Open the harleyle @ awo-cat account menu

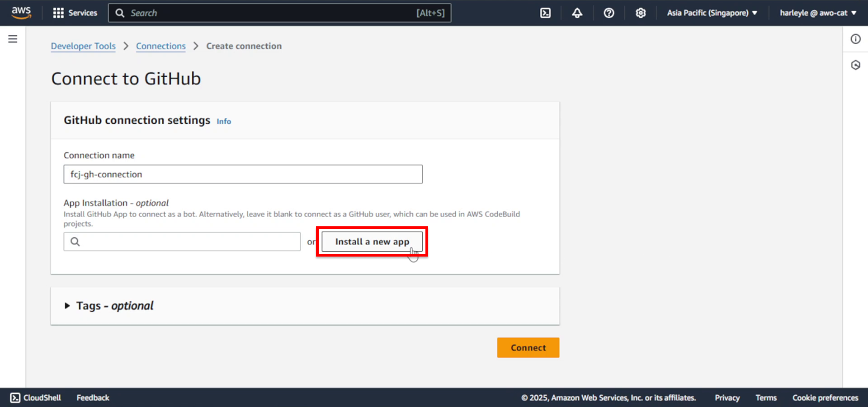(818, 13)
